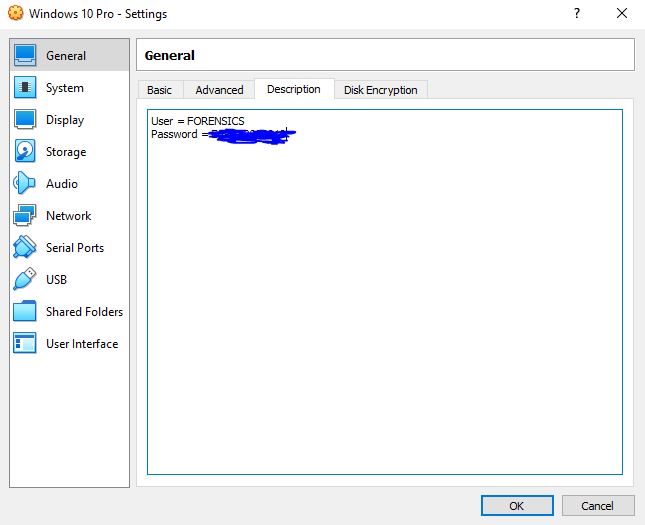The image size is (645, 525).
Task: Open the Audio speaker icon
Action: [24, 183]
